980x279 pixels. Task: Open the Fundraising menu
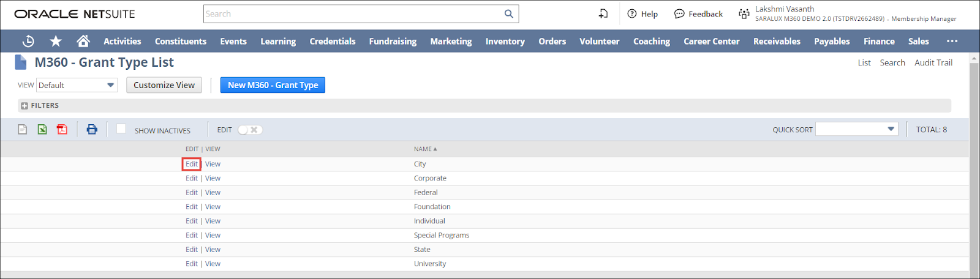coord(393,41)
